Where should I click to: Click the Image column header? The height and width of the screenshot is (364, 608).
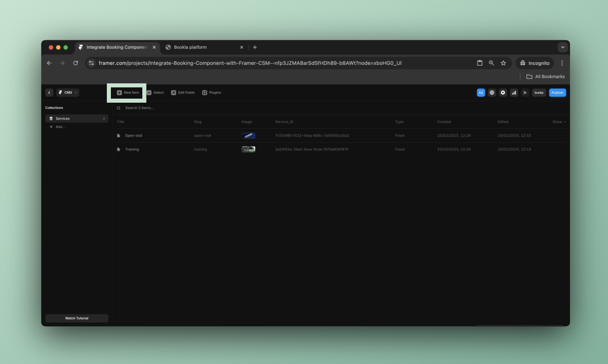point(247,122)
